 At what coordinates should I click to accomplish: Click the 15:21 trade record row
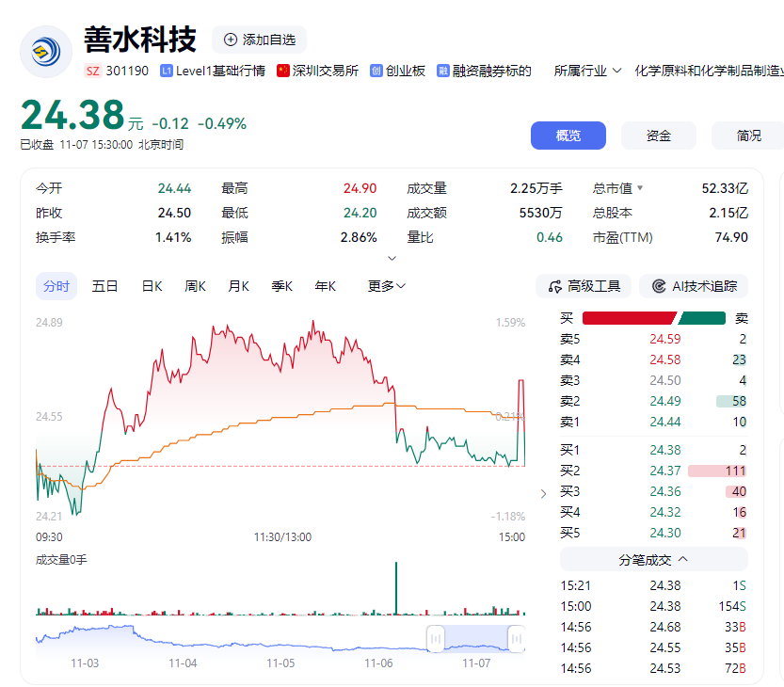coord(653,585)
